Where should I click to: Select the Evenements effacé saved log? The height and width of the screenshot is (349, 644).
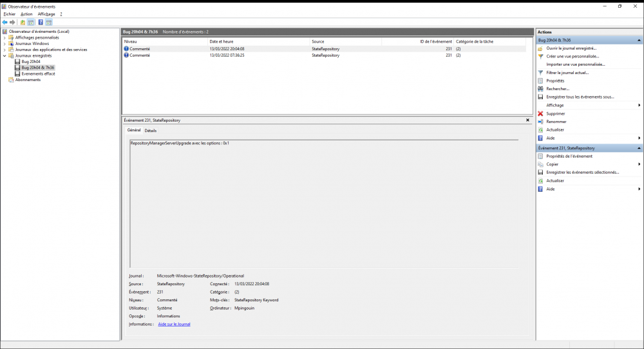coord(38,73)
